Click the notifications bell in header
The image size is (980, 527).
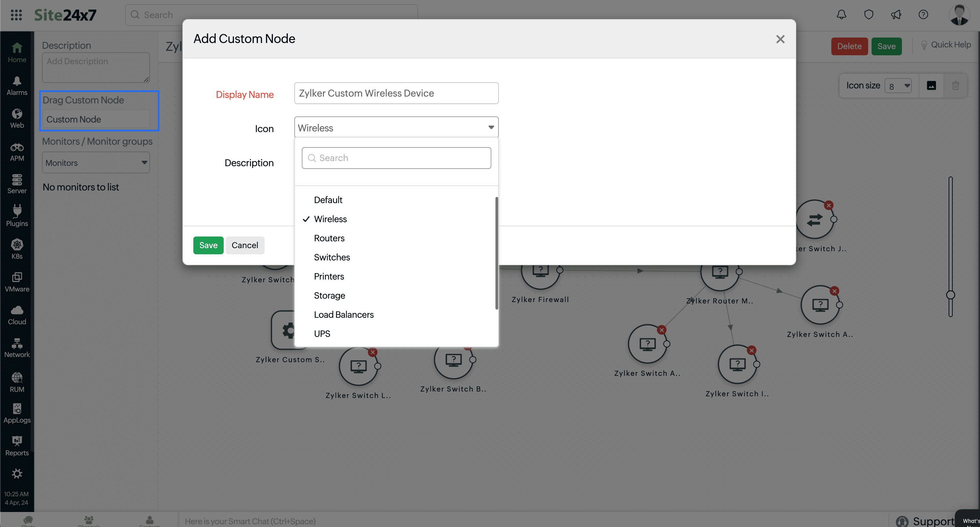[x=841, y=15]
